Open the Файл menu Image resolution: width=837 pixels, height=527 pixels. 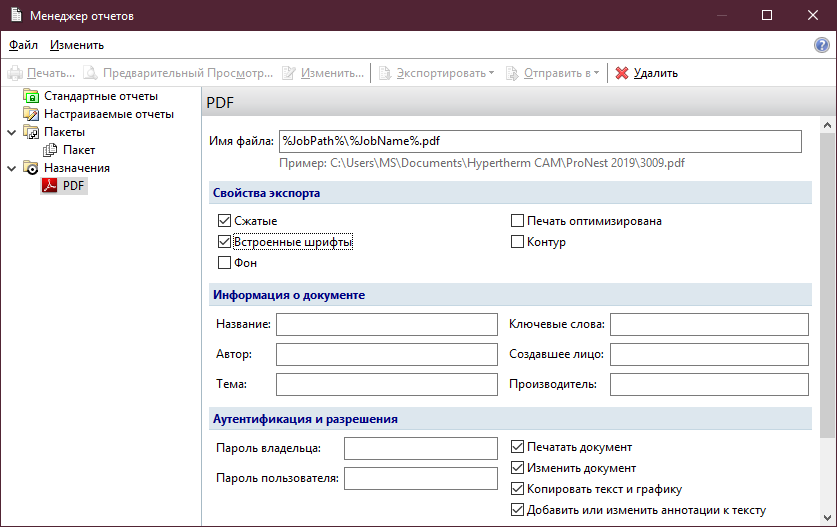point(23,45)
